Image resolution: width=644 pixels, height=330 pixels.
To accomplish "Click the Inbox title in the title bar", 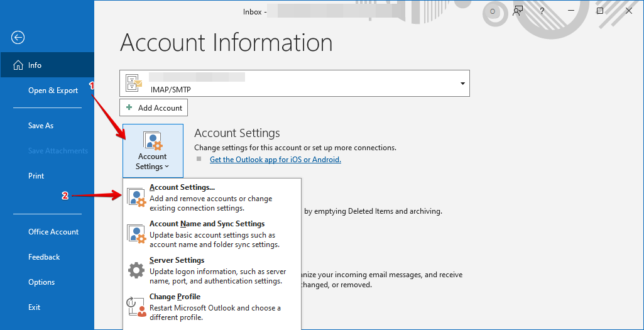I will [x=252, y=12].
